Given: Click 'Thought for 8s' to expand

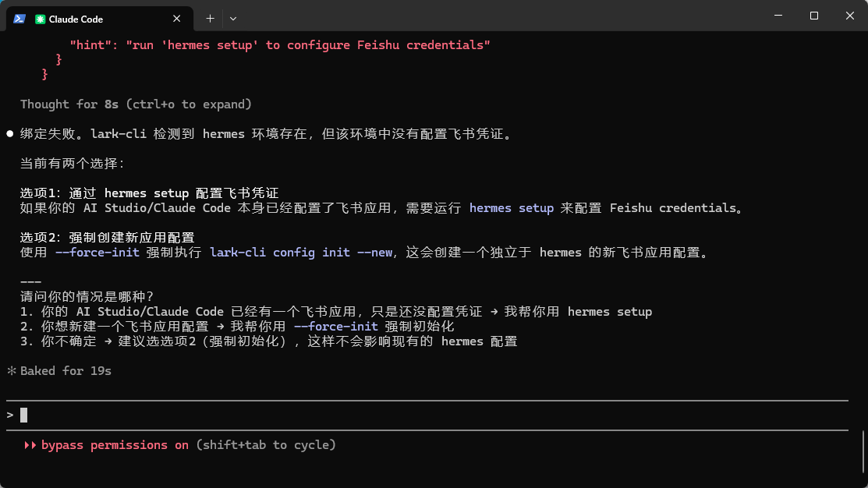Looking at the screenshot, I should [136, 104].
